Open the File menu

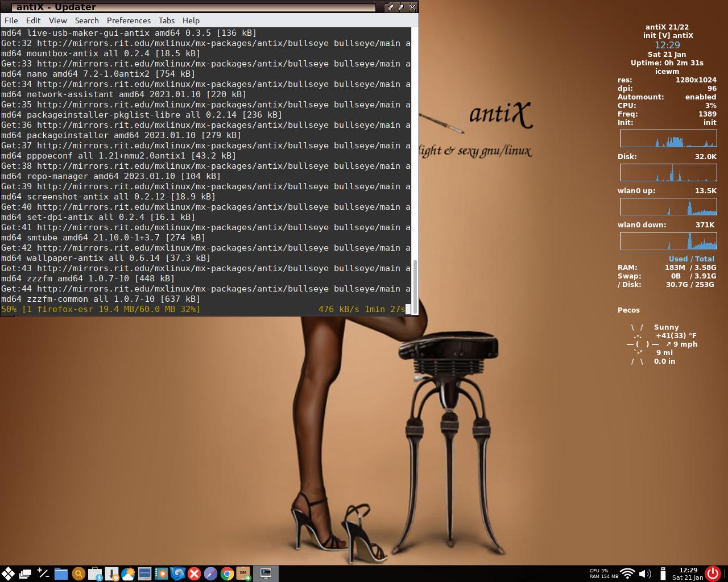coord(11,20)
